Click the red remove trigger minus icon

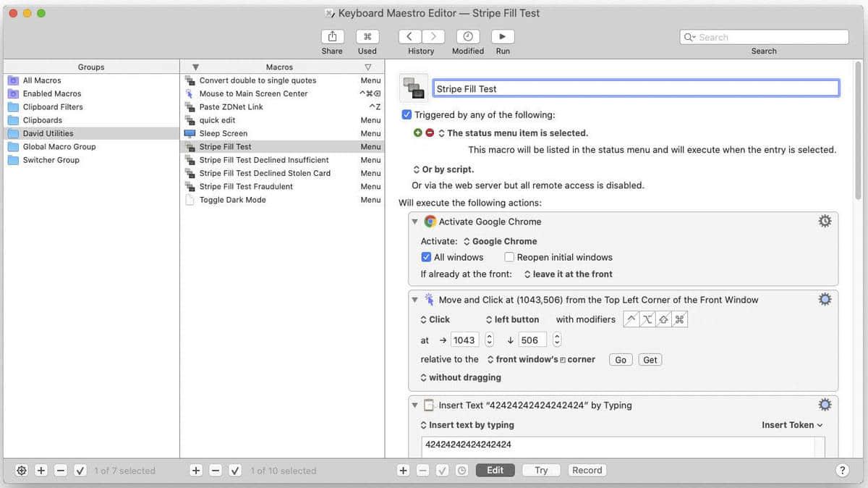(430, 133)
